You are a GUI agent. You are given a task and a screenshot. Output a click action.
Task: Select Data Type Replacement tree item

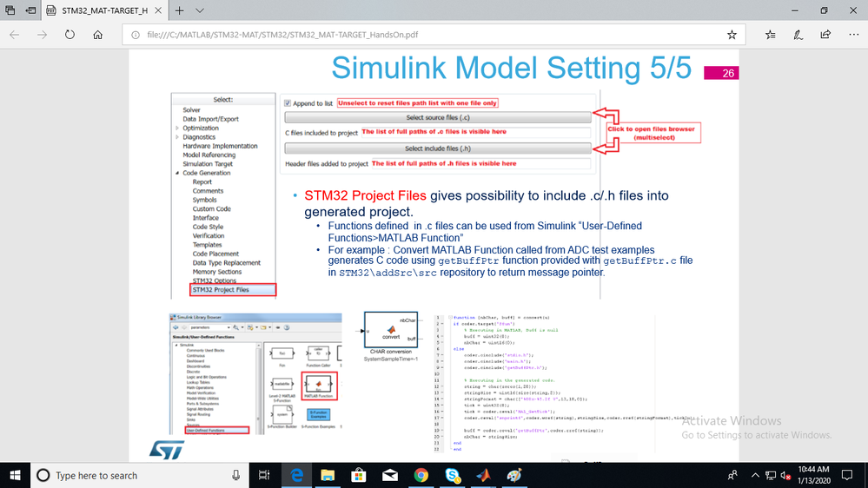pyautogui.click(x=227, y=263)
